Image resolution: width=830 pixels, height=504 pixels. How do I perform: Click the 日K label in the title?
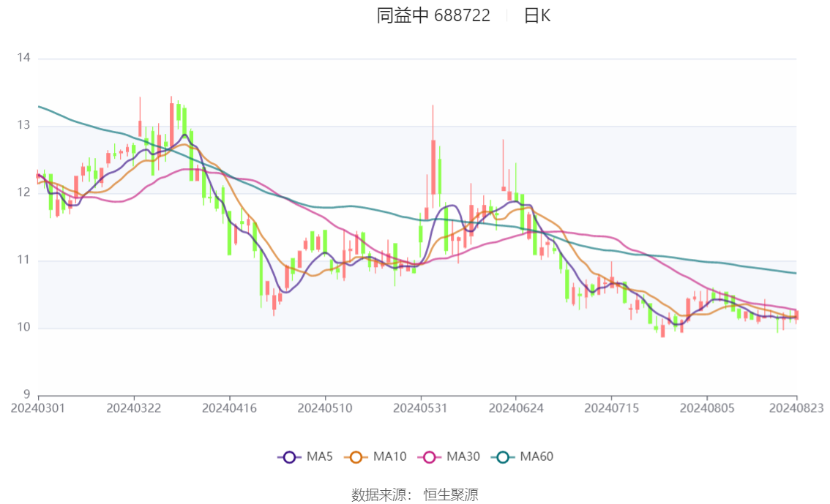(537, 16)
